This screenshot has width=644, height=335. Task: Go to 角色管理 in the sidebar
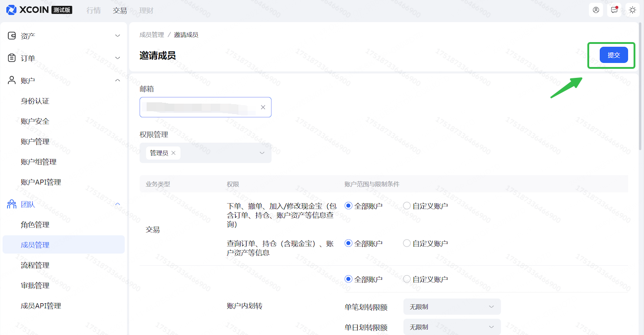click(35, 225)
